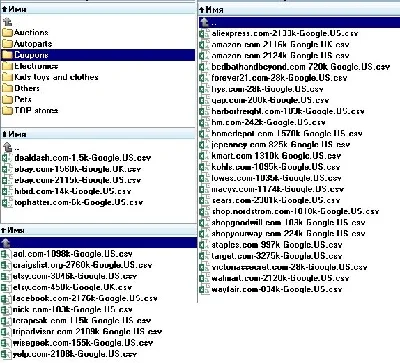Image resolution: width=400 pixels, height=363 pixels.
Task: Select the shopyourway.com csv file name
Action: pyautogui.click(x=288, y=234)
